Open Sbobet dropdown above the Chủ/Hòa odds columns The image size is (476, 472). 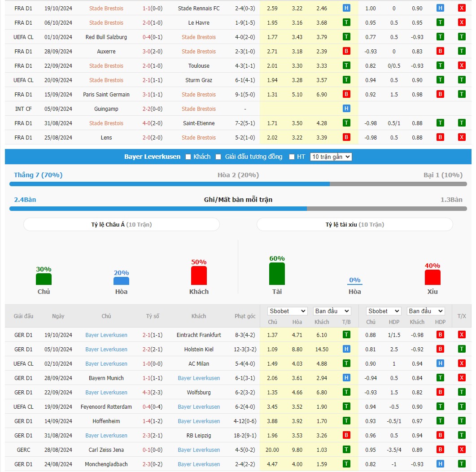click(288, 311)
